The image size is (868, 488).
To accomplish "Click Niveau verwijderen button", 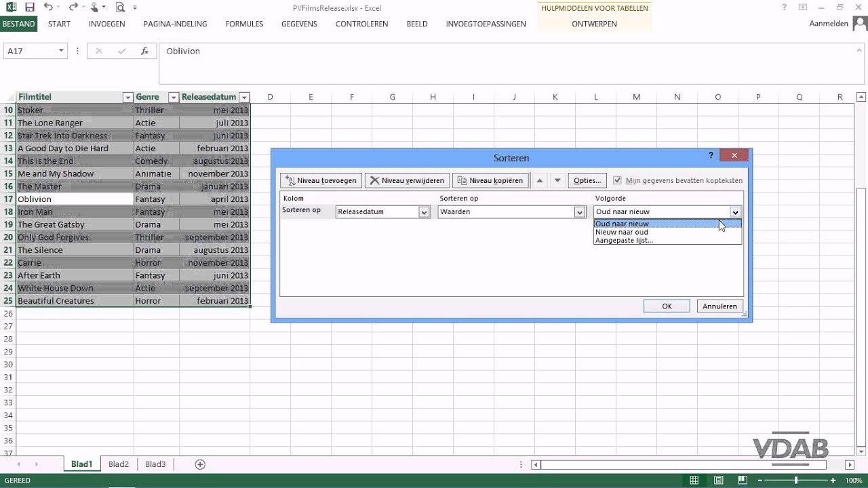I will pyautogui.click(x=407, y=180).
